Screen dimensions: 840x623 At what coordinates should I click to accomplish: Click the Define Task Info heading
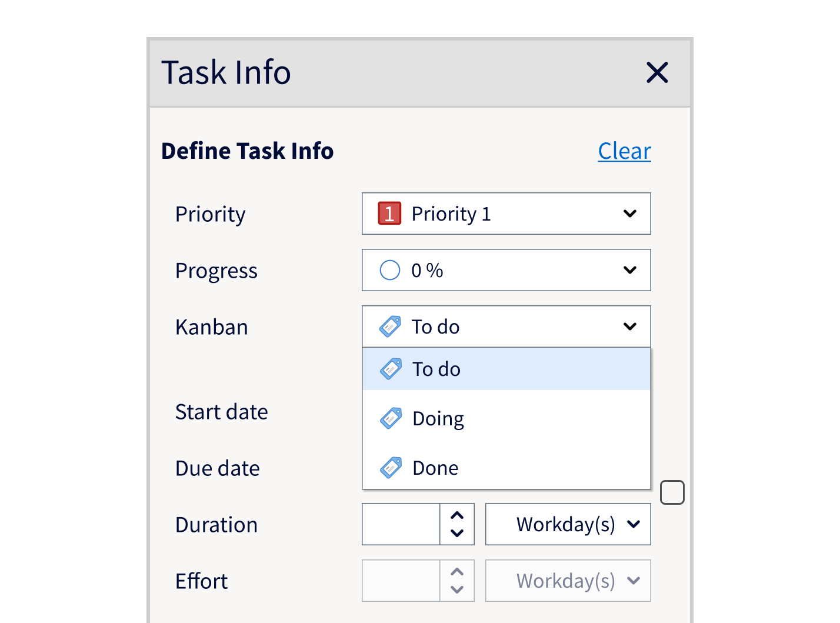pyautogui.click(x=247, y=151)
